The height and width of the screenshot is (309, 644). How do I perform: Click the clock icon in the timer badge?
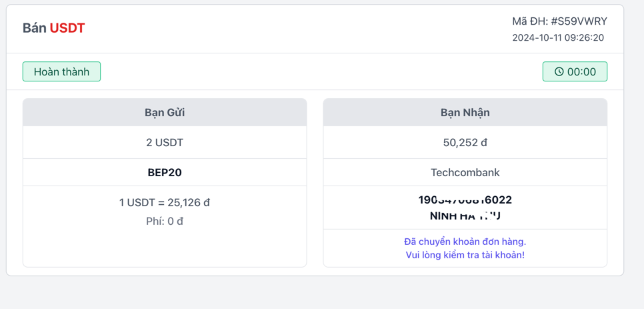(559, 72)
